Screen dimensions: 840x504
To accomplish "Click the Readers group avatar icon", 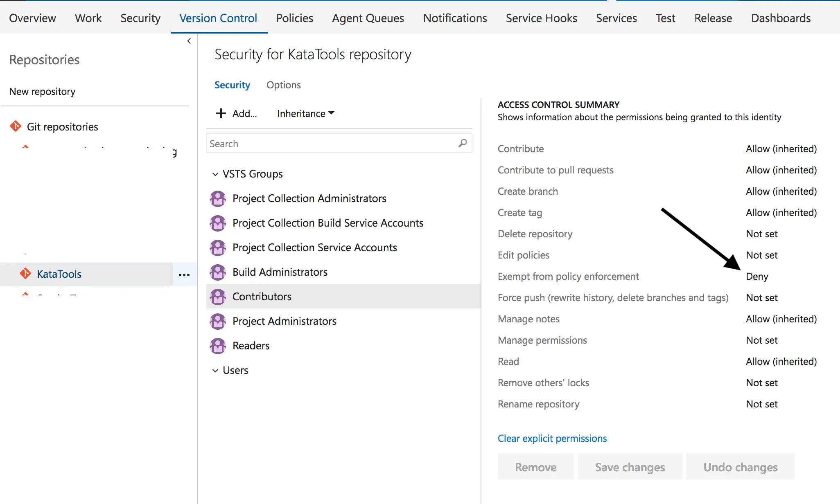I will point(218,346).
